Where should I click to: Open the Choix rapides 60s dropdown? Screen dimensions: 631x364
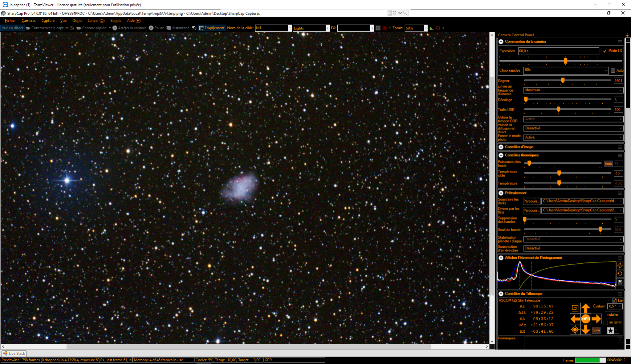coord(566,70)
